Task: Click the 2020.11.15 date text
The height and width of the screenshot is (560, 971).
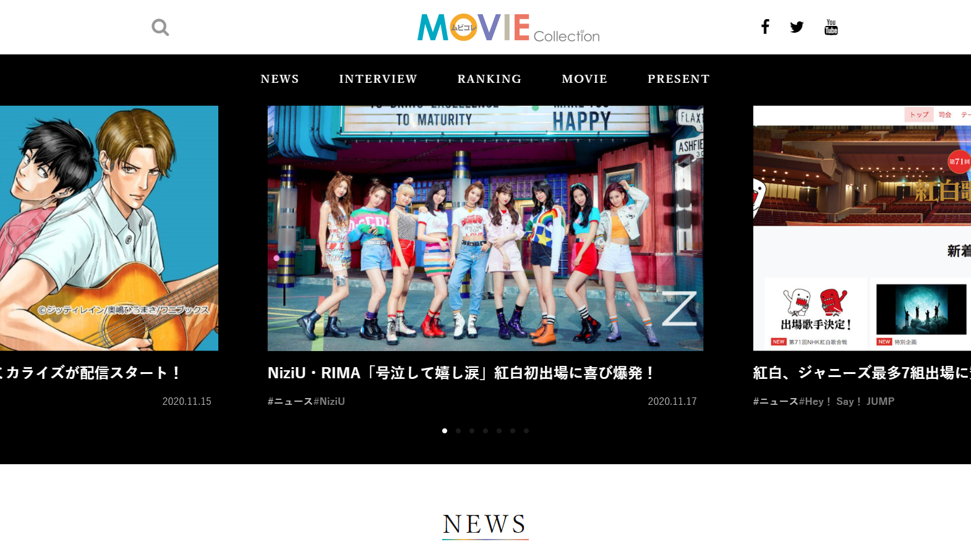Action: [187, 401]
